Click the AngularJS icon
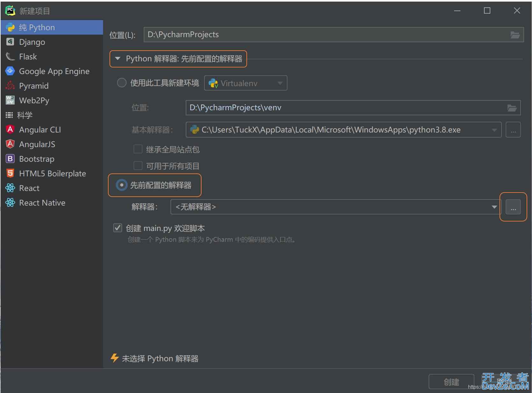This screenshot has width=532, height=393. point(10,144)
